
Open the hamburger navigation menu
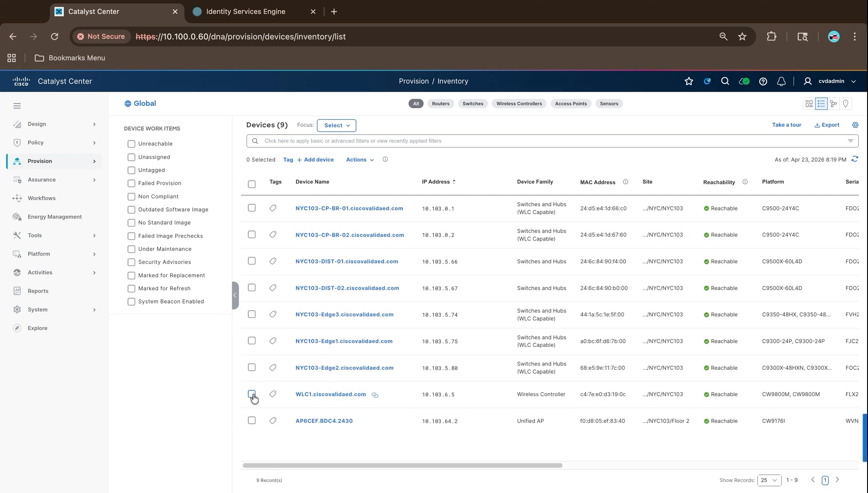pyautogui.click(x=17, y=106)
